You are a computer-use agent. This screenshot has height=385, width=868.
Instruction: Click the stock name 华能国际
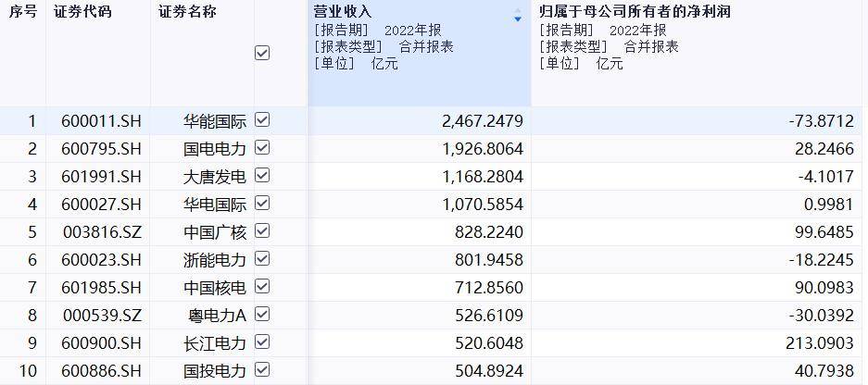pos(215,121)
